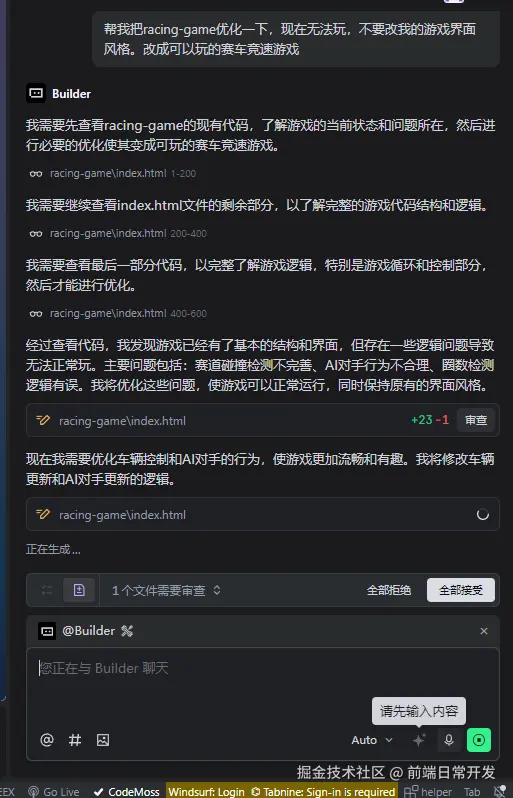This screenshot has width=513, height=798.
Task: Click CodeMoss status bar item
Action: click(127, 791)
